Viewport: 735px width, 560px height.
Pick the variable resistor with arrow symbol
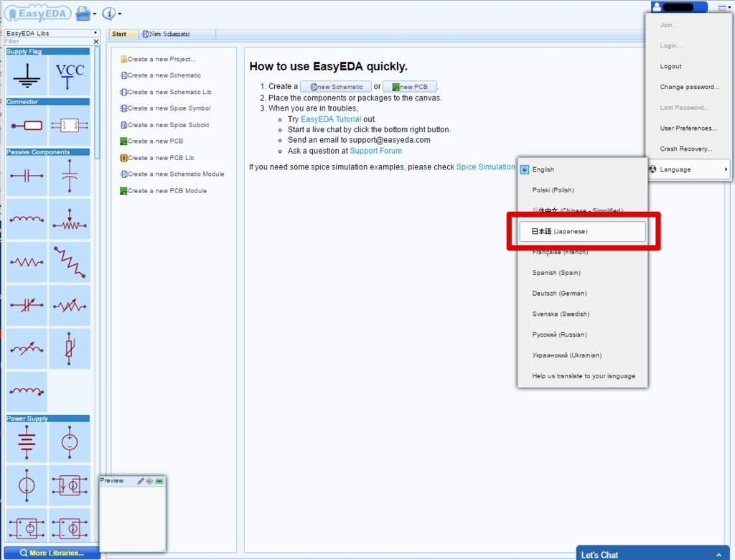coord(70,305)
